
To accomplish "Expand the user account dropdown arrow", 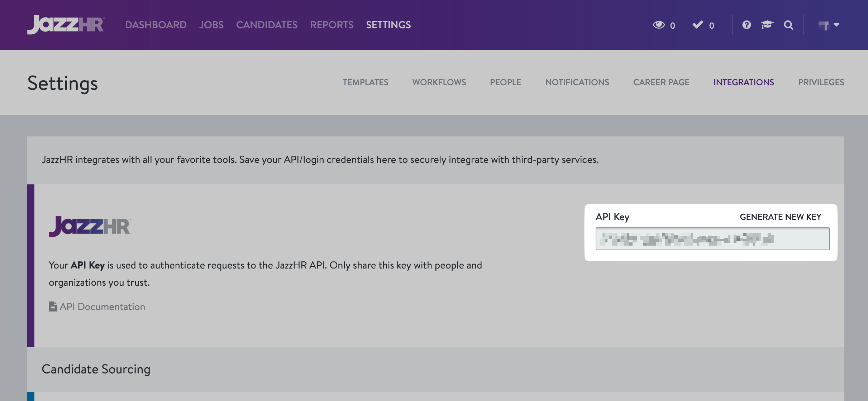I will 836,25.
